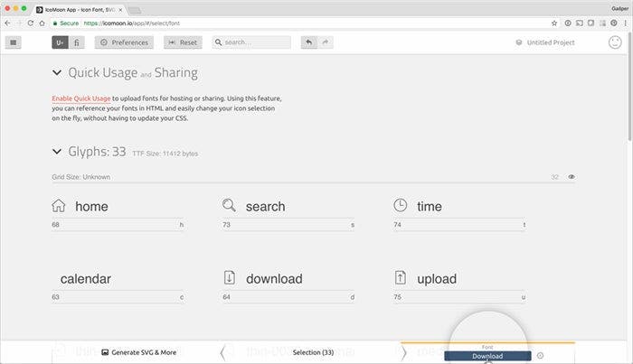Click the upload glyph icon
Viewport: 633px width, 364px height.
tap(401, 278)
